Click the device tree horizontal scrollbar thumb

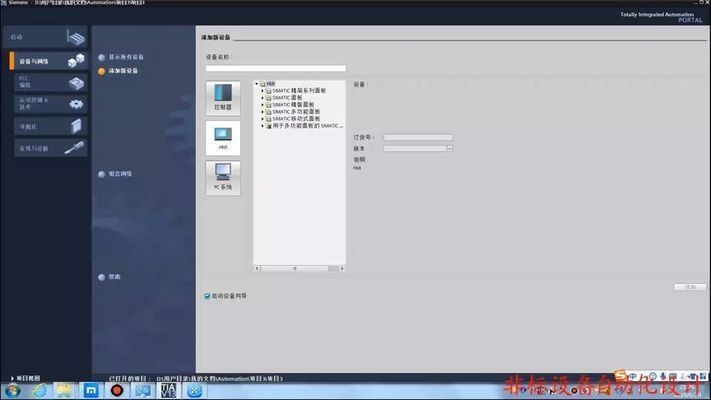(x=294, y=268)
